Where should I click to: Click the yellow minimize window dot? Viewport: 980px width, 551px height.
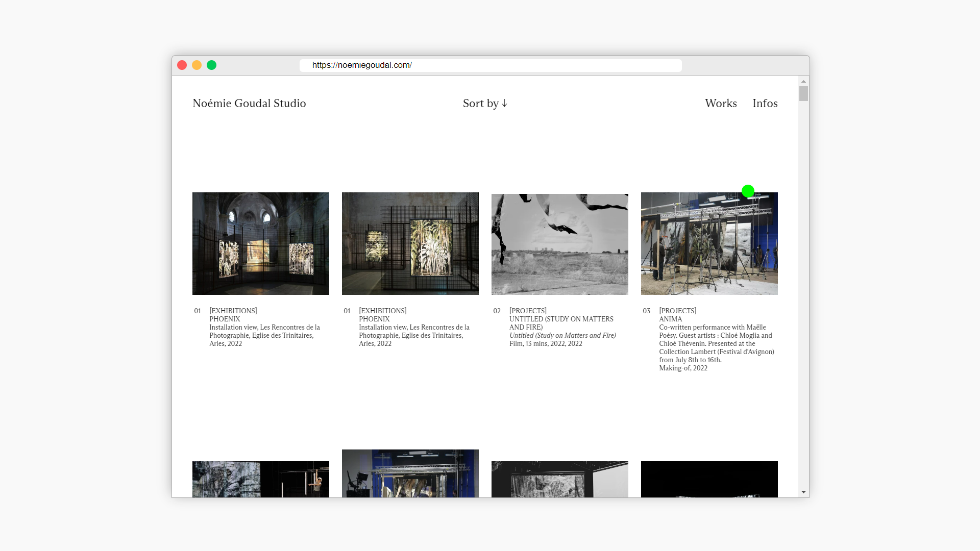(x=197, y=65)
